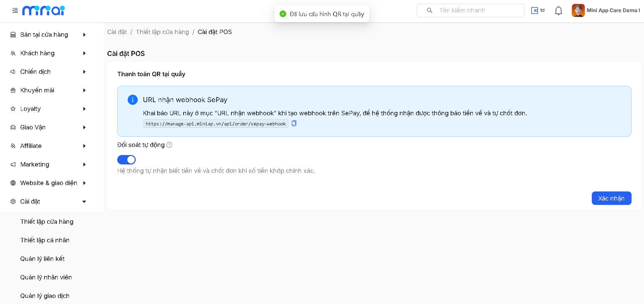Click the Xác nhận button
This screenshot has width=644, height=304.
tap(611, 198)
